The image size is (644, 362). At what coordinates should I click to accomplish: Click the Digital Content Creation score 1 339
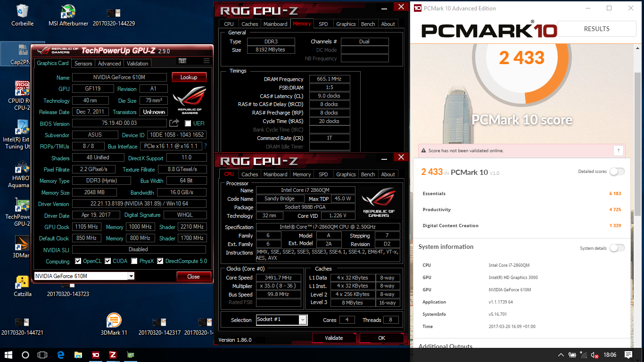pyautogui.click(x=615, y=226)
